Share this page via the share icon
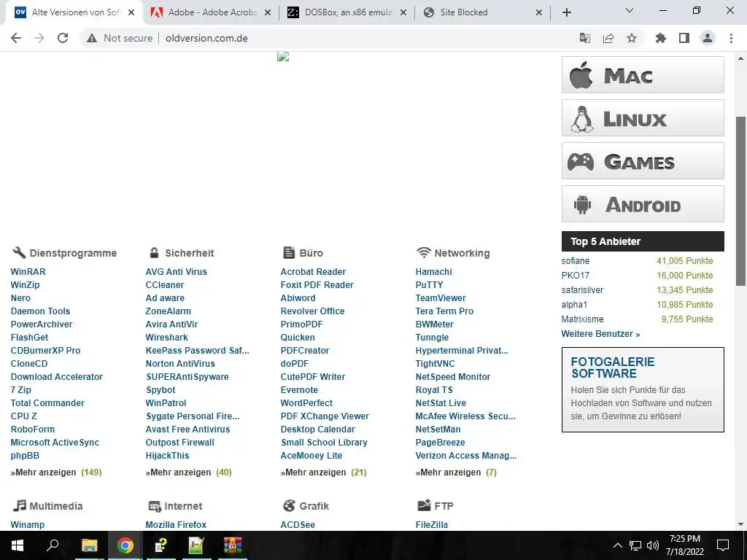Viewport: 747px width, 560px height. [608, 38]
